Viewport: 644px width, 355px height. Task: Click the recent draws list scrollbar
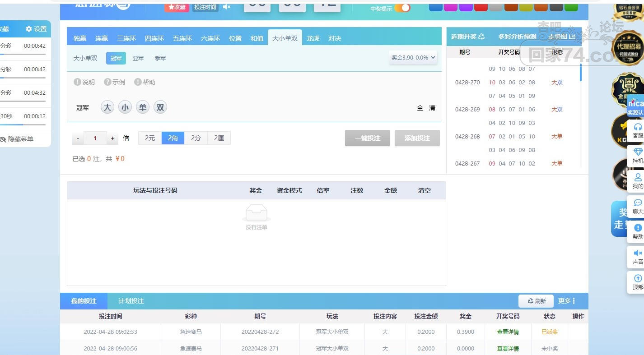tap(581, 72)
